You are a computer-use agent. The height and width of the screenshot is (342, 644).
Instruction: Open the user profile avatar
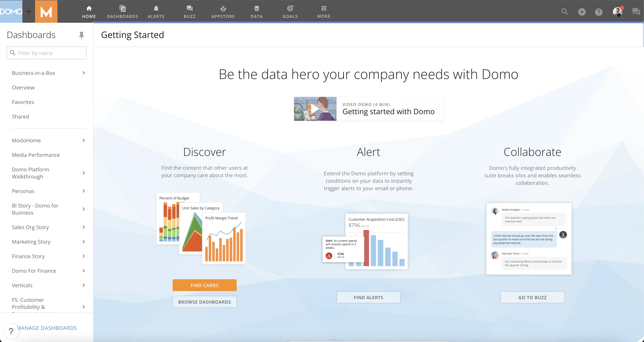coord(618,12)
